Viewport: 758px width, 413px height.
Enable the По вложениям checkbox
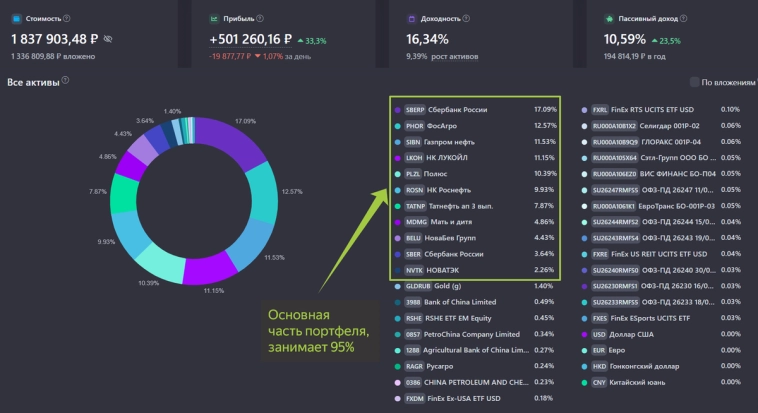[x=694, y=82]
